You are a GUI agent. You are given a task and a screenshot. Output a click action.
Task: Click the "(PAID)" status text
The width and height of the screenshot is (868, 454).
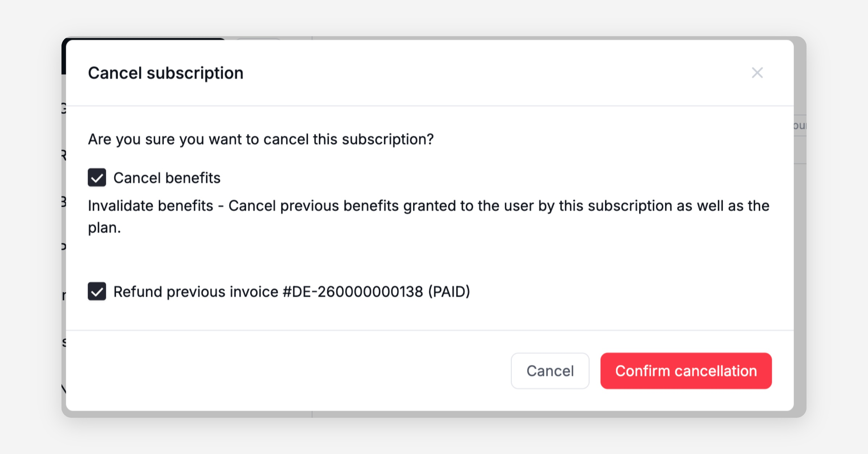pyautogui.click(x=449, y=292)
